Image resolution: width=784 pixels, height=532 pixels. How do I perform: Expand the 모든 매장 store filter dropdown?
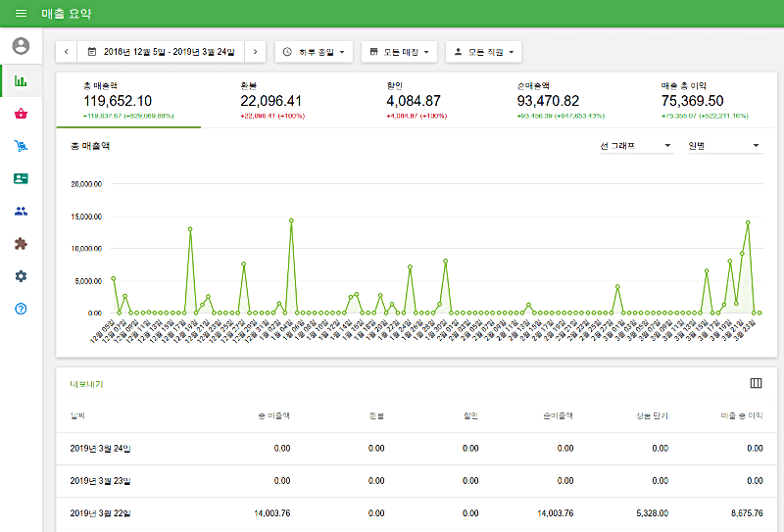tap(399, 51)
